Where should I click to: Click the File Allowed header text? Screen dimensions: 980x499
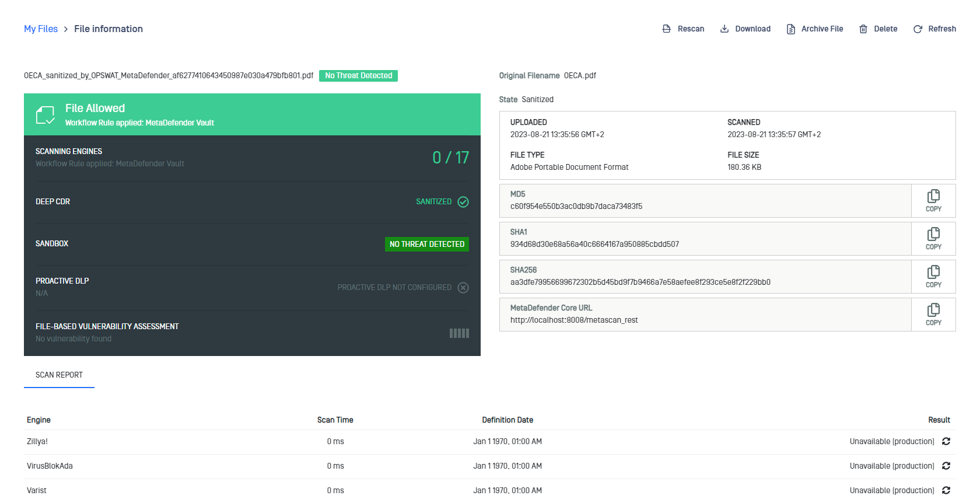pos(95,109)
